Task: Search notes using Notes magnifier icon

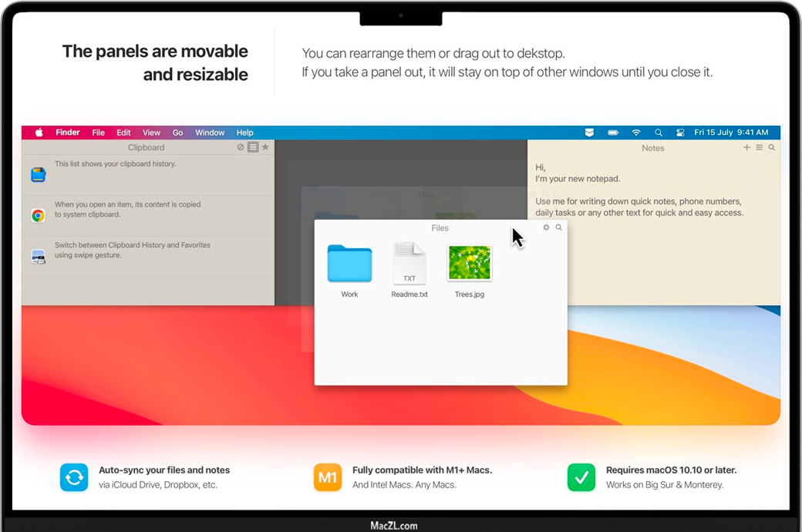Action: click(771, 147)
